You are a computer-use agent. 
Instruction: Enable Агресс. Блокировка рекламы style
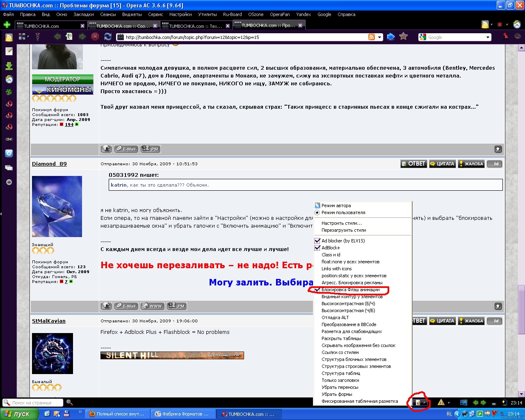pyautogui.click(x=352, y=283)
